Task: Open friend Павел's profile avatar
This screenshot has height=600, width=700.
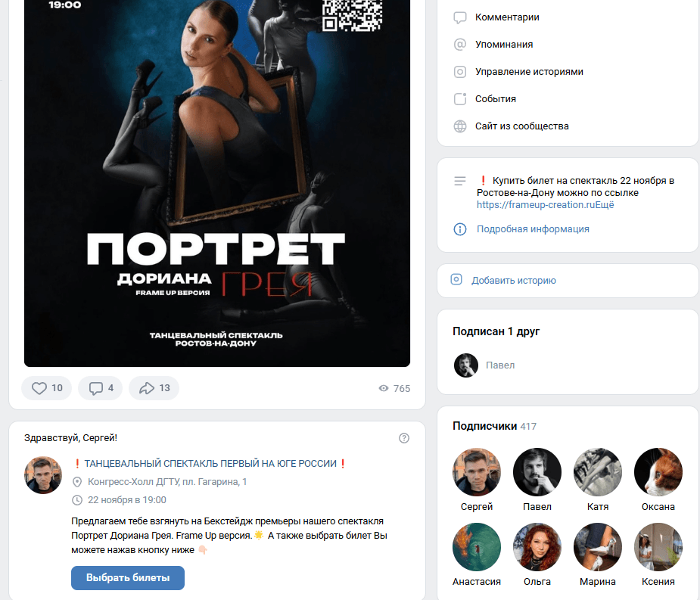Action: click(465, 365)
